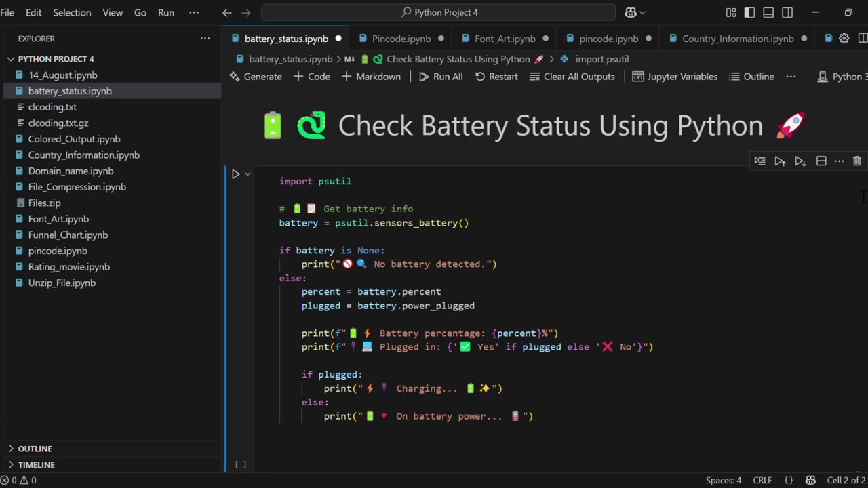Switch to Pincode.ipynb tab
The height and width of the screenshot is (488, 868).
point(401,39)
